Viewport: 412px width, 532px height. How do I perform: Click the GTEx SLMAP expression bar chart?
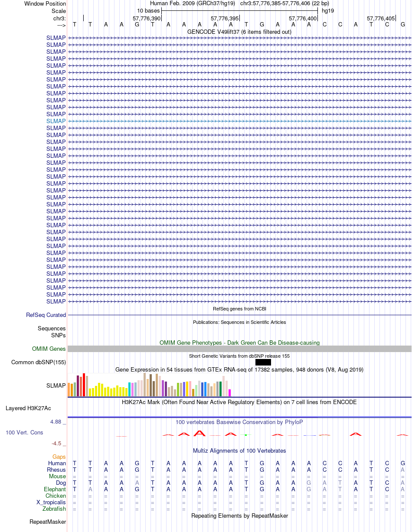150,385
